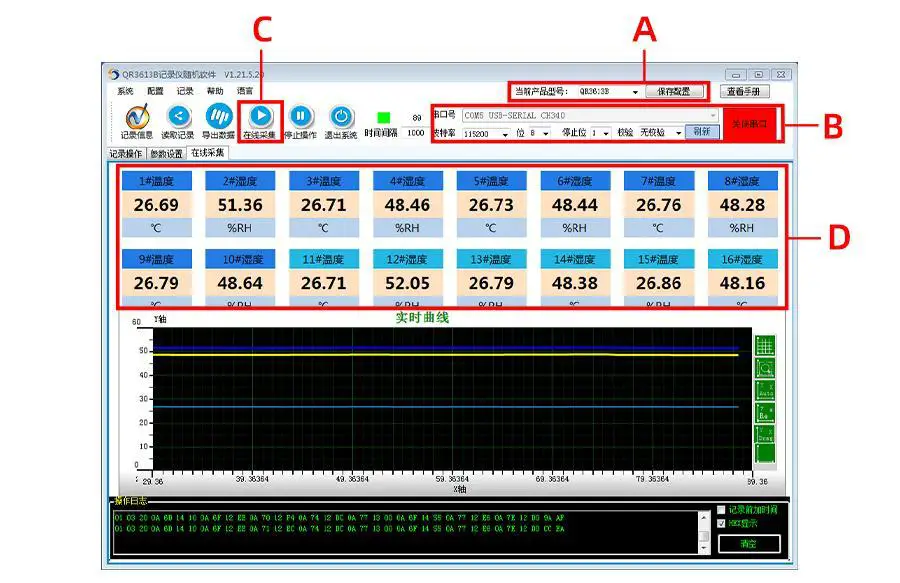
Task: Click the 读取记录 read records icon
Action: 180,115
